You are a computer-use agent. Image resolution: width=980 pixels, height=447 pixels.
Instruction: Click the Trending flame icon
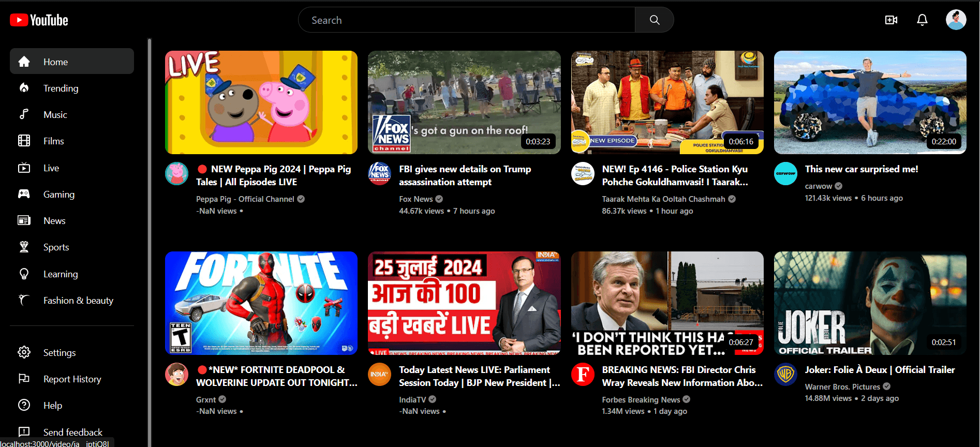click(x=24, y=88)
